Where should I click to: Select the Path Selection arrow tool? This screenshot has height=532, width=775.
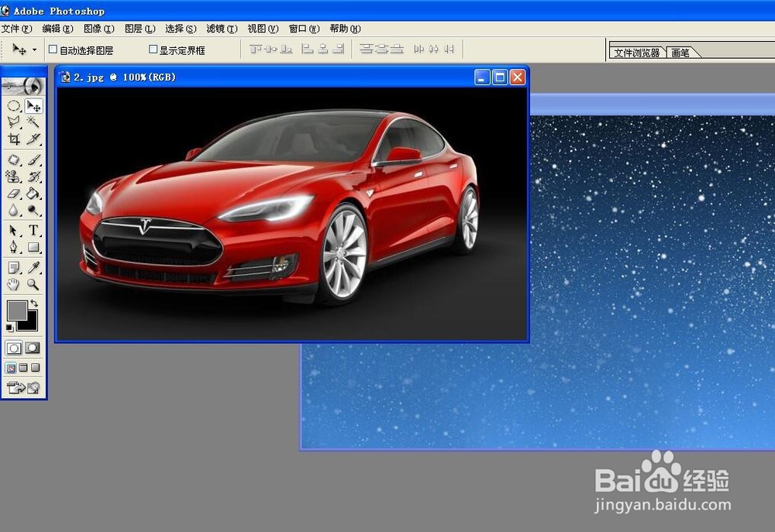pyautogui.click(x=14, y=230)
